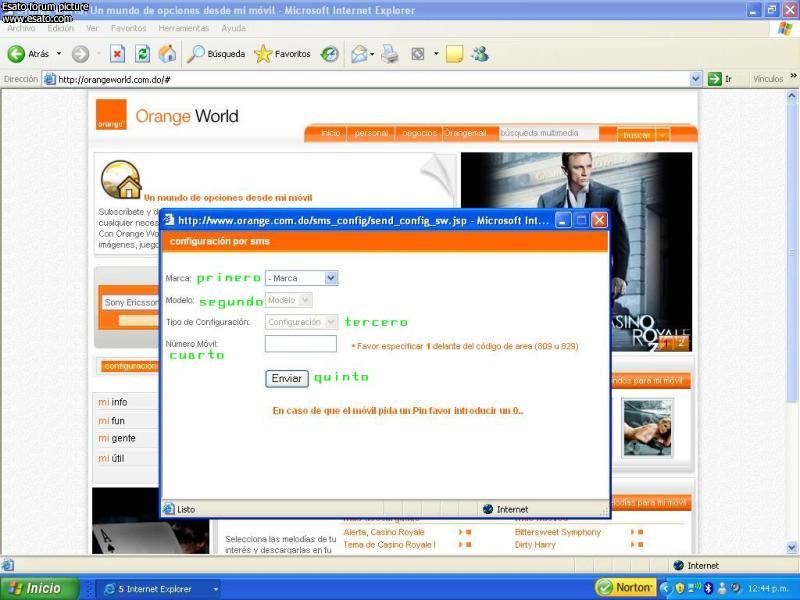Screen dimensions: 800x600
Task: Click the Enviar button
Action: [x=287, y=379]
